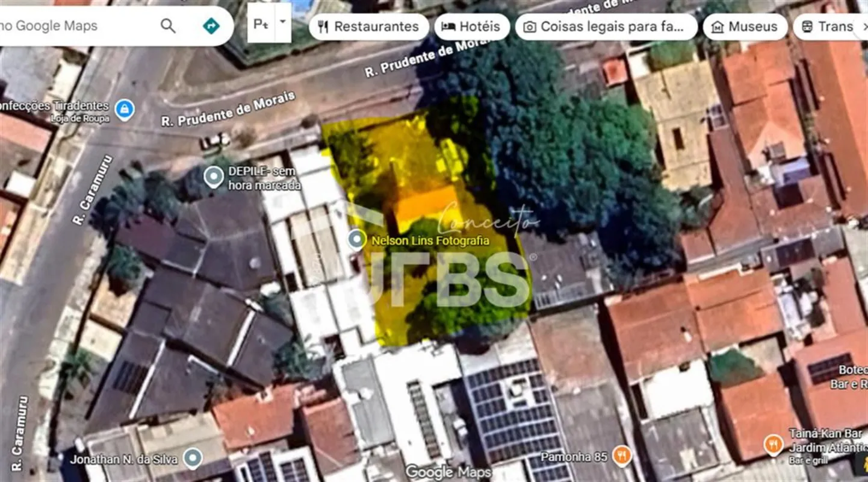The width and height of the screenshot is (868, 482).
Task: Click the Google Maps logo at bottom
Action: pyautogui.click(x=448, y=471)
